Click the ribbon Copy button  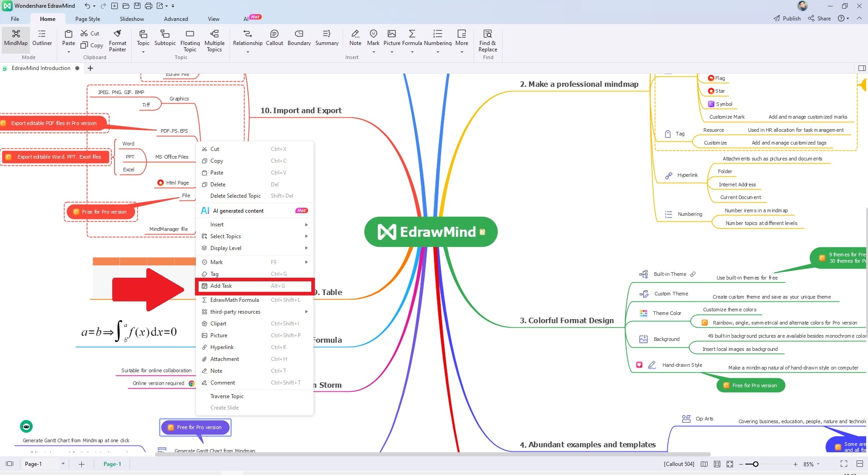[92, 45]
